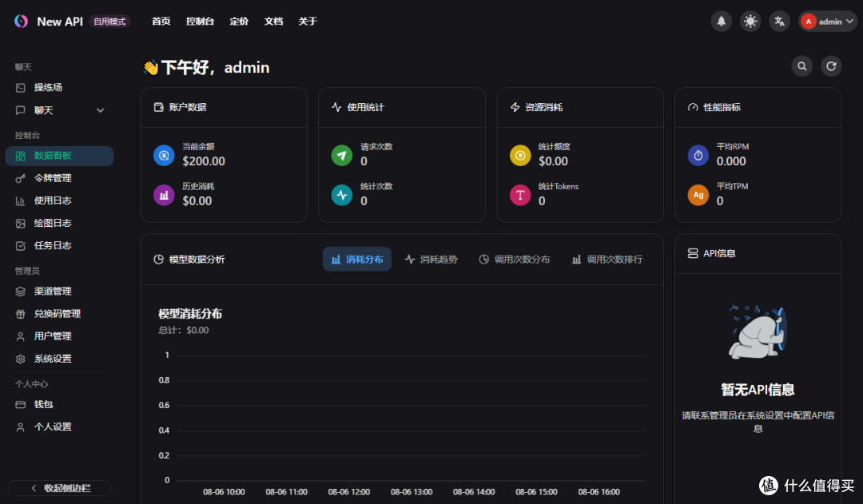
Task: Click the green 请求次数 icon
Action: pyautogui.click(x=342, y=156)
